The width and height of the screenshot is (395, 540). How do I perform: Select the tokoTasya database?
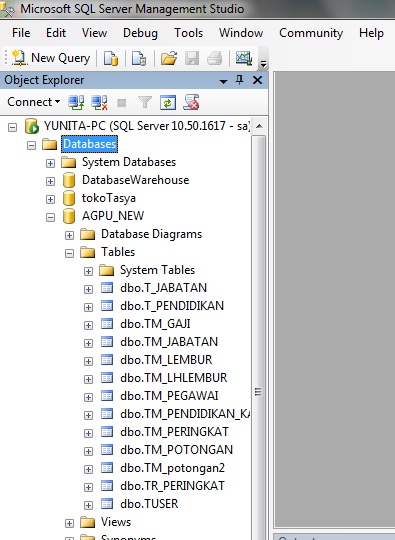click(109, 198)
